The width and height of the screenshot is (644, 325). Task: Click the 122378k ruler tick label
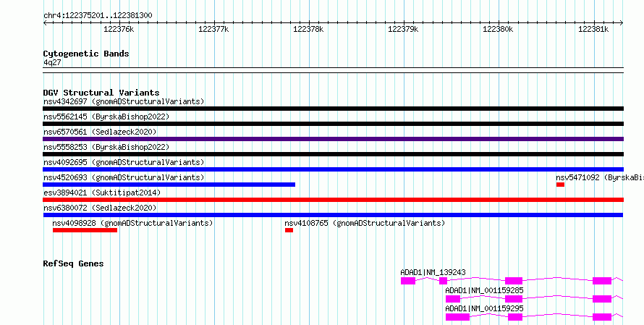point(308,29)
